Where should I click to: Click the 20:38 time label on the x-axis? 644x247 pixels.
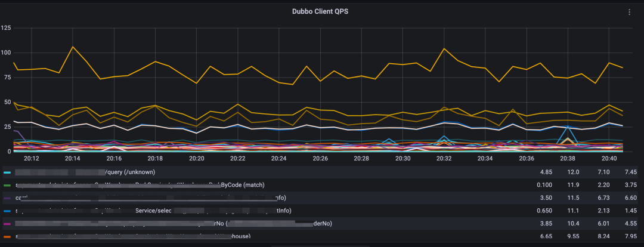(568, 158)
